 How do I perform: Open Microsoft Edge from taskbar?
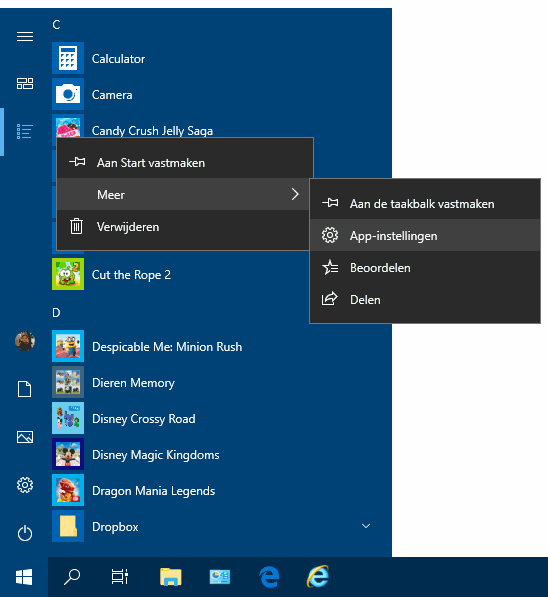270,577
